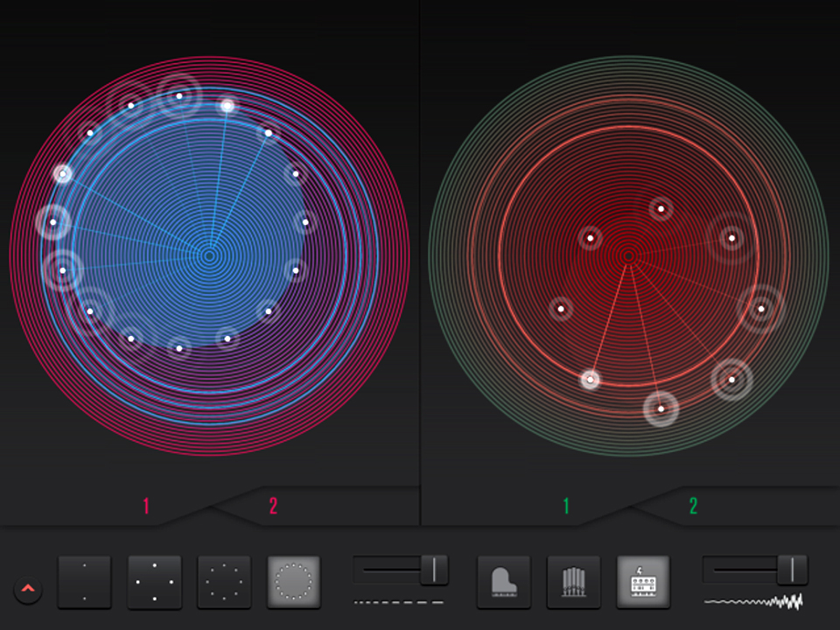840x630 pixels.
Task: Pick the music box instrument icon
Action: (643, 582)
